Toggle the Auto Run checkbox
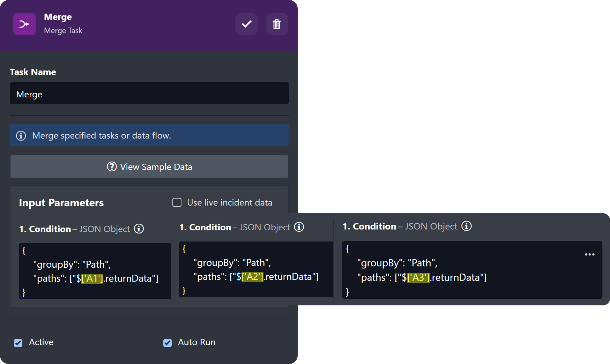The width and height of the screenshot is (610, 364). 168,343
